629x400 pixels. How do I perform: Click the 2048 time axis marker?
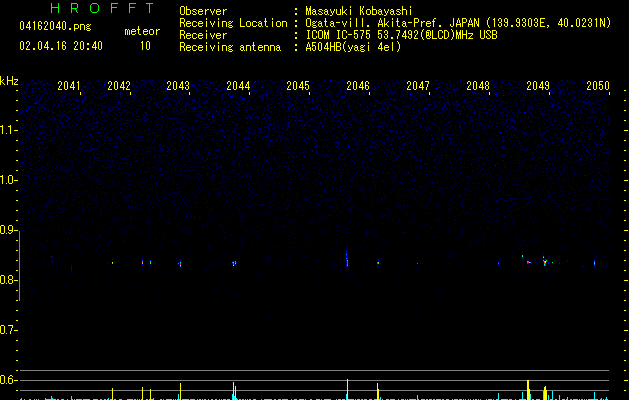click(x=478, y=86)
